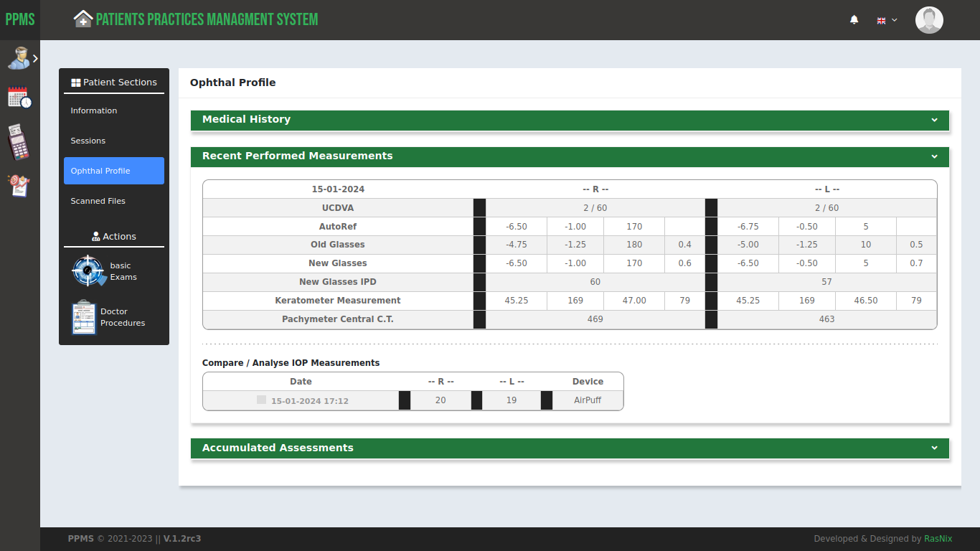Expand the Medical History panel chevron
This screenshot has width=980, height=551.
pos(934,120)
